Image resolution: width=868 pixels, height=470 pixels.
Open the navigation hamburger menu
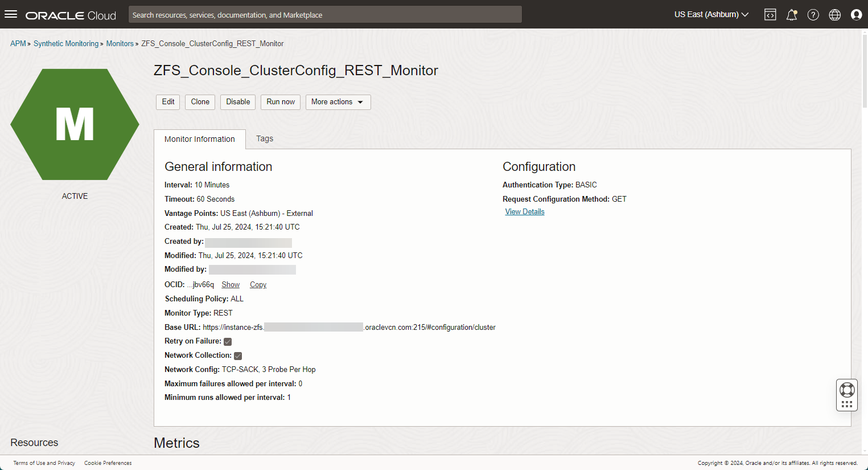11,14
